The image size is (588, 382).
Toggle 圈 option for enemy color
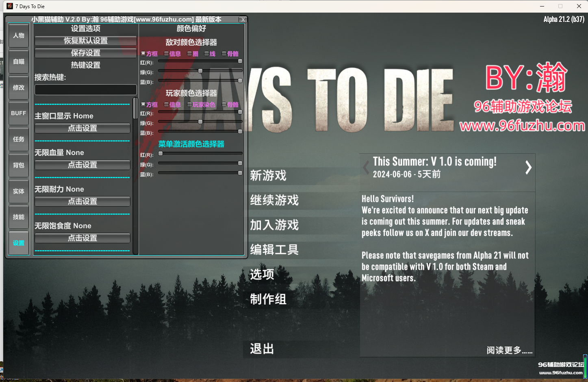pyautogui.click(x=189, y=54)
